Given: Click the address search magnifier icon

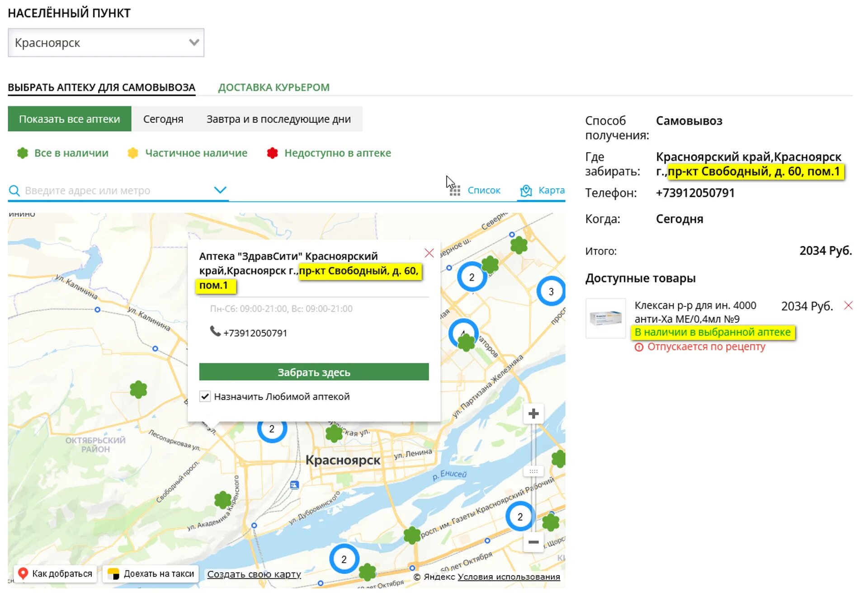Looking at the screenshot, I should pyautogui.click(x=14, y=191).
